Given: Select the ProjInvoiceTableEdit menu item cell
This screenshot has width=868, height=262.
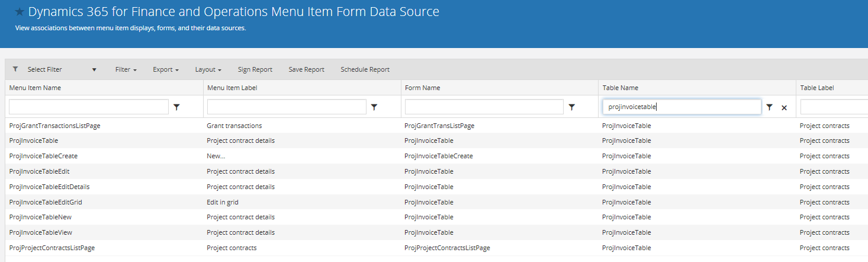Looking at the screenshot, I should [x=39, y=171].
